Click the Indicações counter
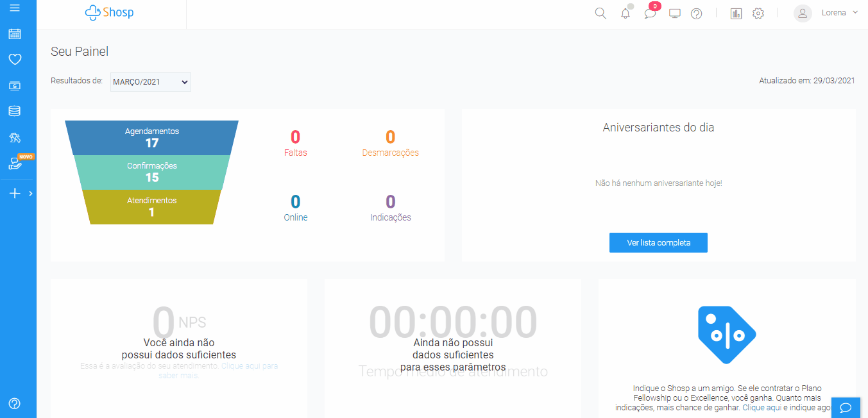868x418 pixels. pyautogui.click(x=390, y=208)
